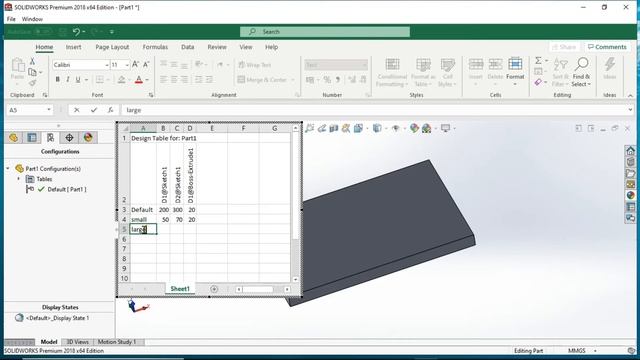Open the Insert ribbon tab
640x360 pixels.
(x=73, y=47)
